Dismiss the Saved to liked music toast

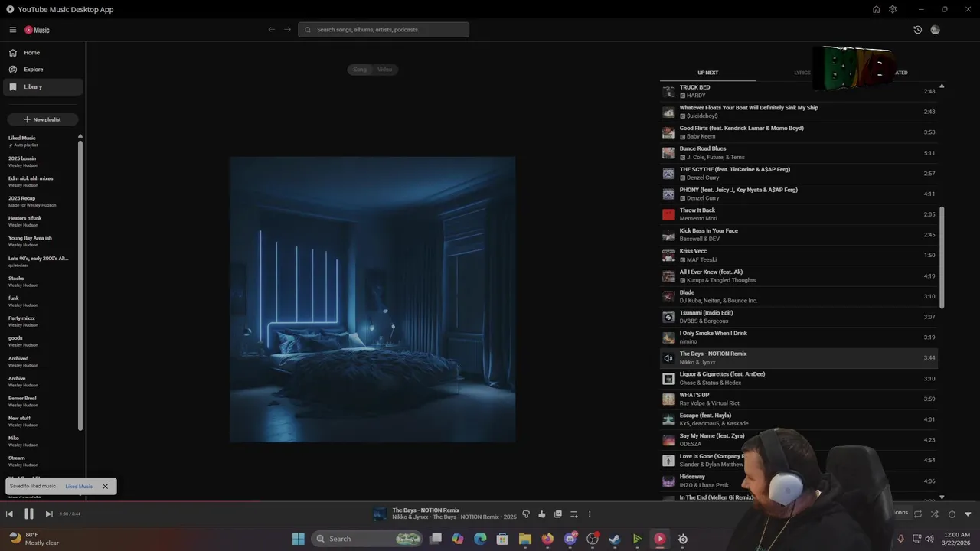coord(106,486)
